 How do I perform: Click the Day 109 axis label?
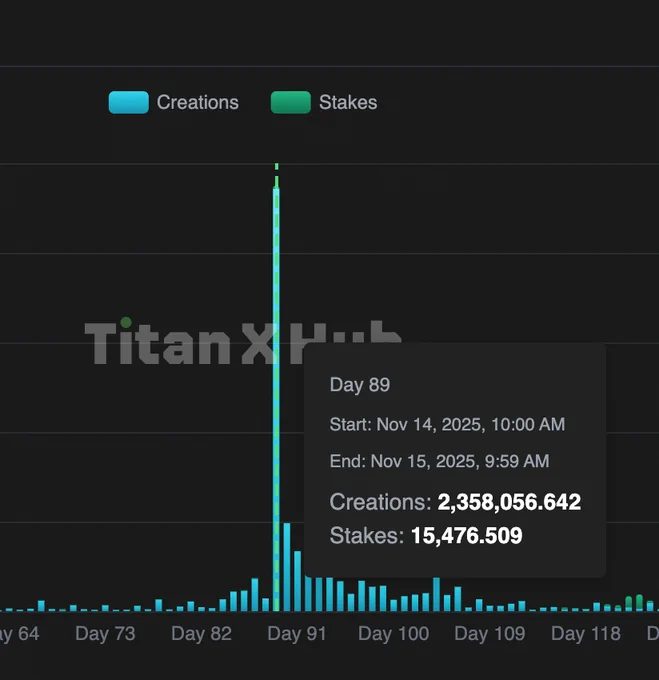(x=490, y=634)
